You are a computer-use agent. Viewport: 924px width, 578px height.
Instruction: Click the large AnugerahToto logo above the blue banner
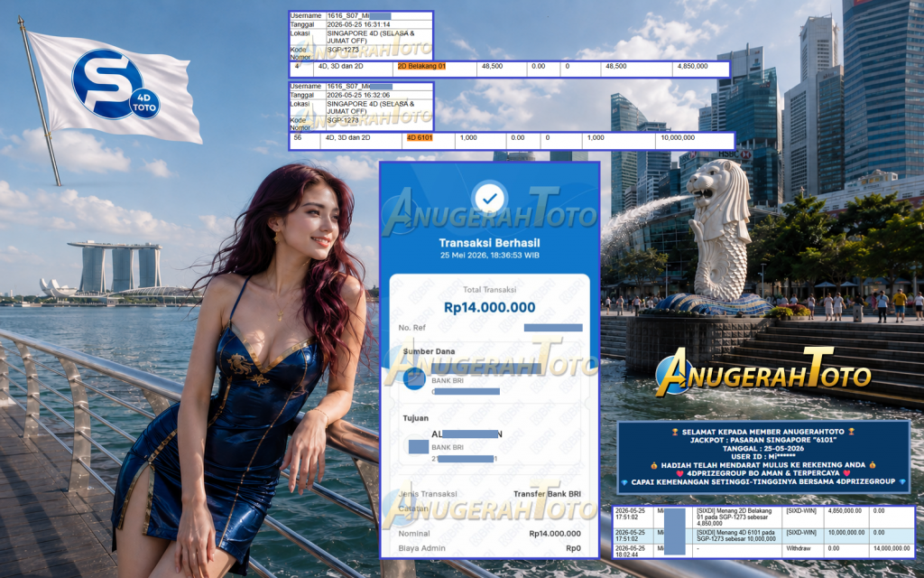point(762,372)
